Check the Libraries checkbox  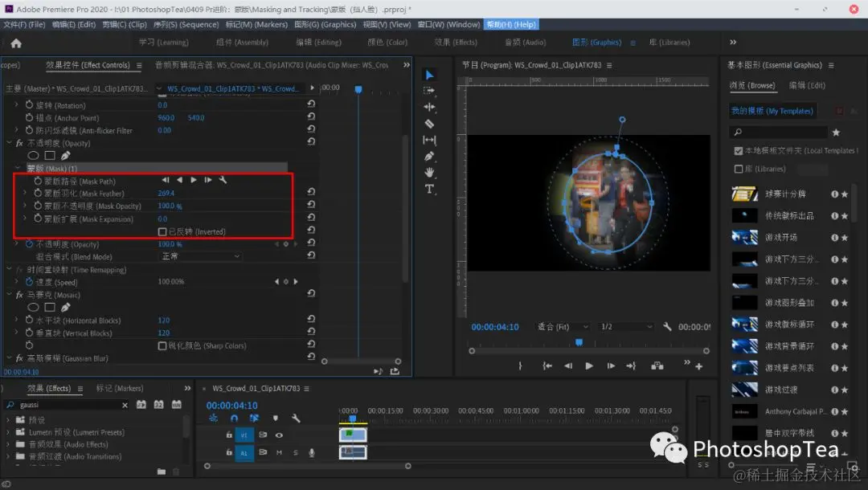tap(739, 169)
